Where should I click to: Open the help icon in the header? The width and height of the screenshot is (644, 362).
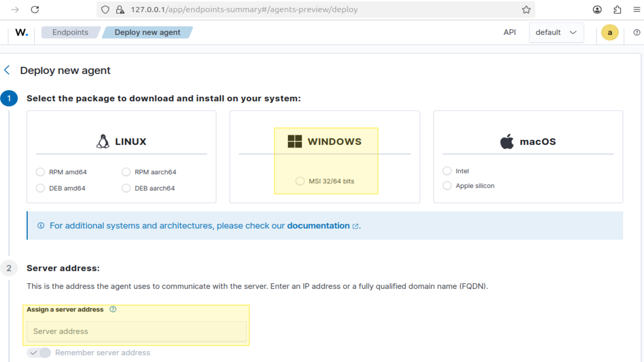coord(636,32)
